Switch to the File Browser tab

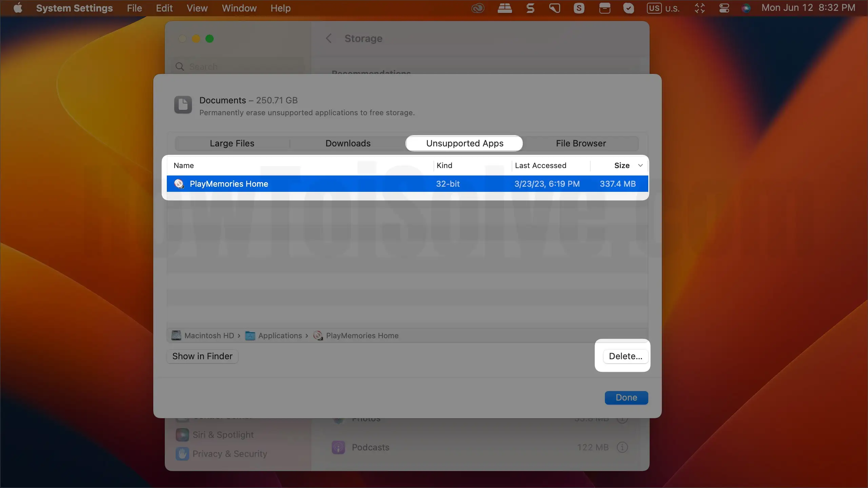pyautogui.click(x=580, y=143)
